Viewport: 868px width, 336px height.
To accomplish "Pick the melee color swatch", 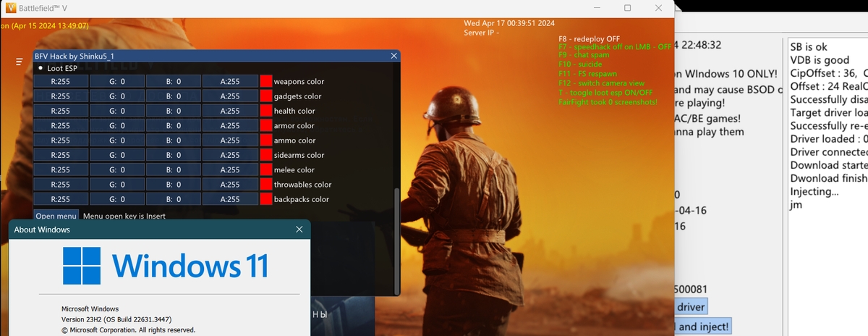I will [265, 169].
